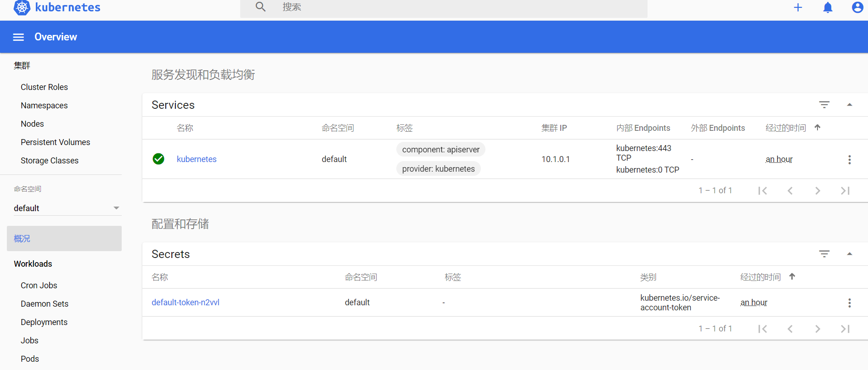The image size is (868, 370).
Task: Click the component: apiserver label chip
Action: (x=441, y=150)
